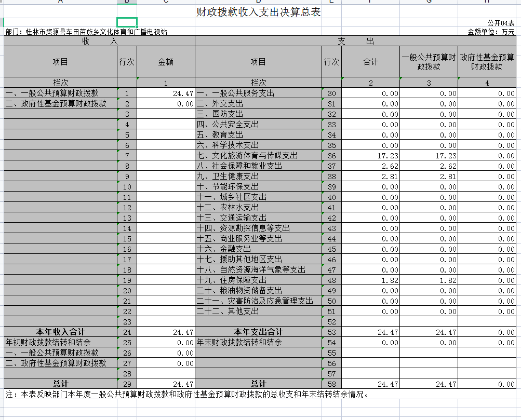
Task: Click the 七、文化旅游体育与传媒支出 row label
Action: tap(255, 156)
